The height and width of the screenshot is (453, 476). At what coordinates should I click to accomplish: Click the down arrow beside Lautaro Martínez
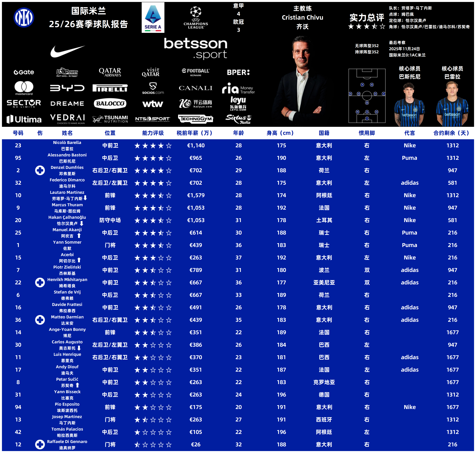tap(85, 198)
